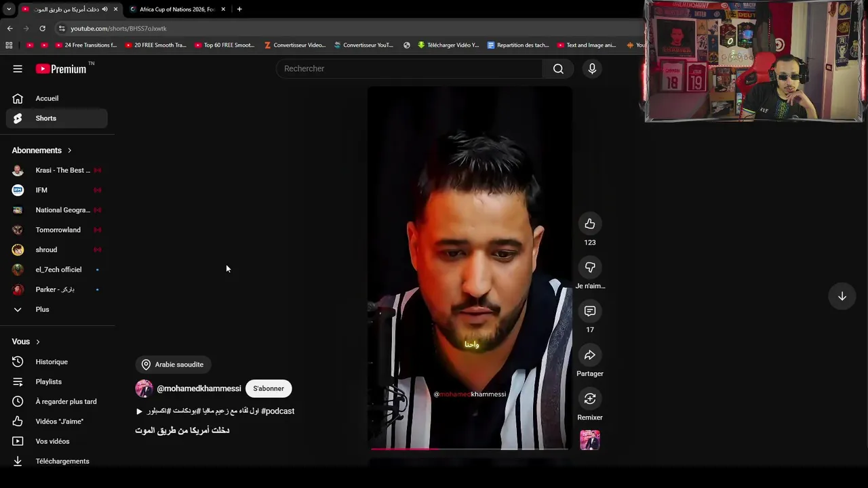Click the S'abonner button
Viewport: 868px width, 488px height.
point(269,388)
